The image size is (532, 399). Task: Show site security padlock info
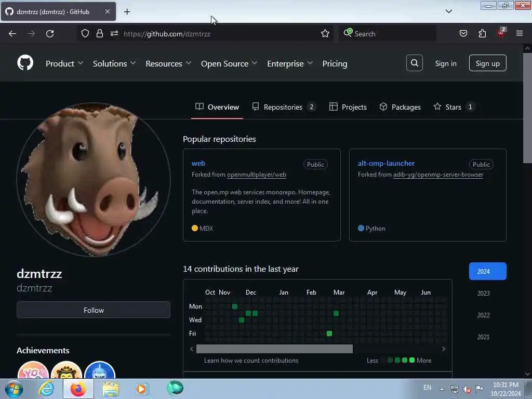click(99, 33)
